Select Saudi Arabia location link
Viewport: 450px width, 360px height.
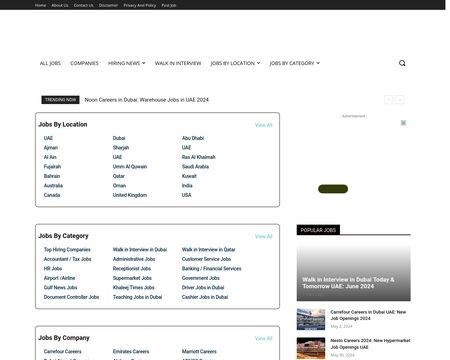195,167
